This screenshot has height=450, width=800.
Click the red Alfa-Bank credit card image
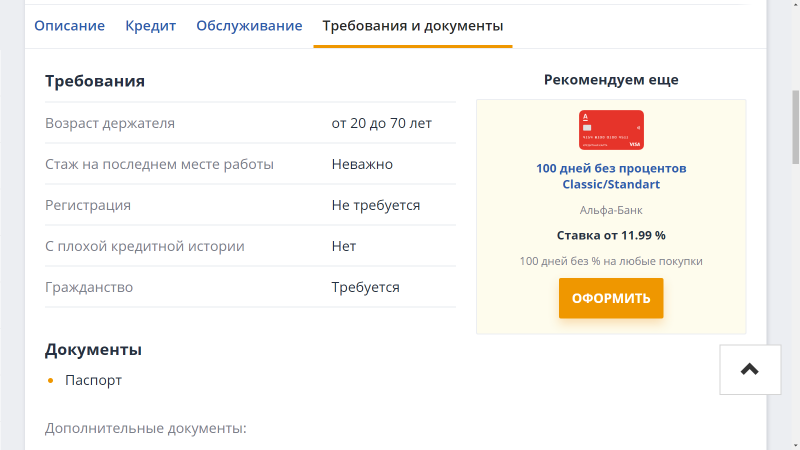(611, 130)
